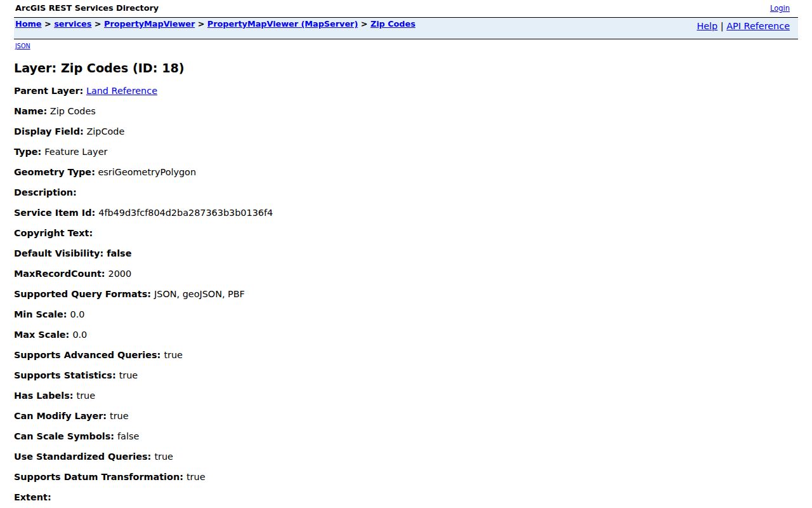Click the Extent label

(32, 497)
